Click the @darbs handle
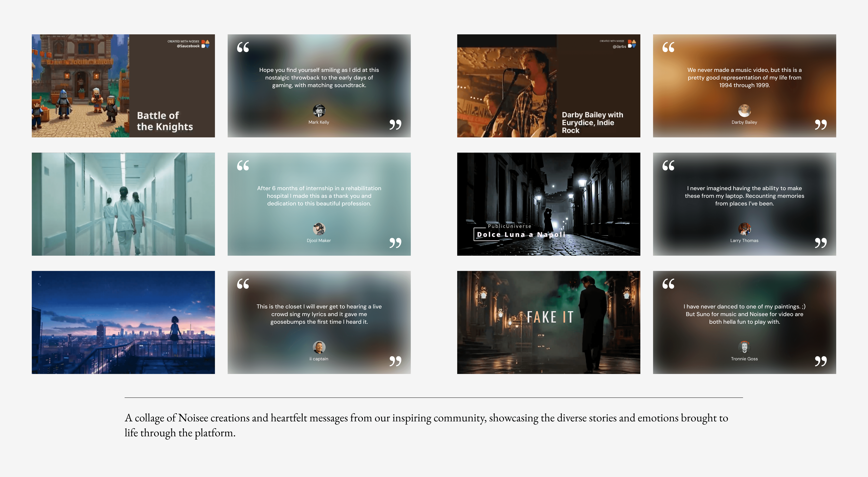868x477 pixels. point(619,47)
